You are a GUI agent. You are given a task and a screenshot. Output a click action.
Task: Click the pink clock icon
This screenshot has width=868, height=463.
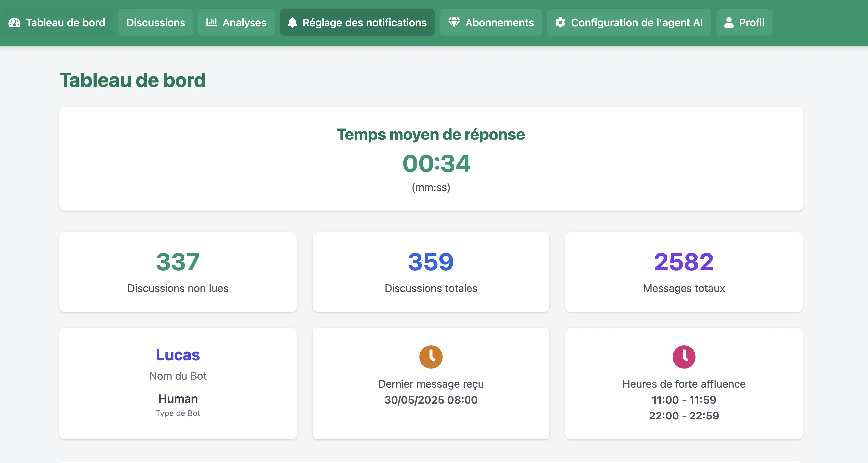684,357
